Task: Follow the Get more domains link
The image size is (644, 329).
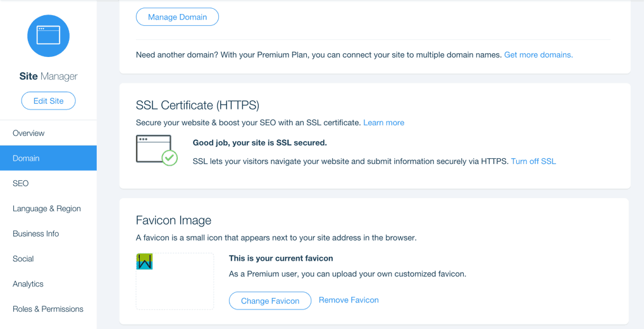Action: click(538, 54)
